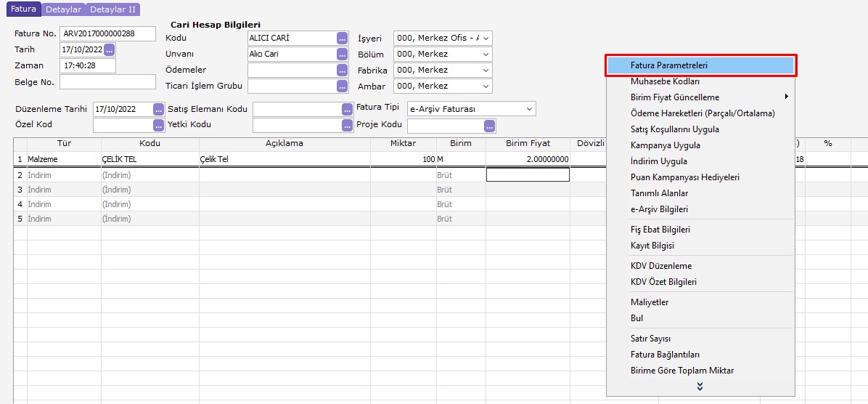The width and height of the screenshot is (868, 404).
Task: Open the Proje Kodu lookup button
Action: click(x=490, y=126)
